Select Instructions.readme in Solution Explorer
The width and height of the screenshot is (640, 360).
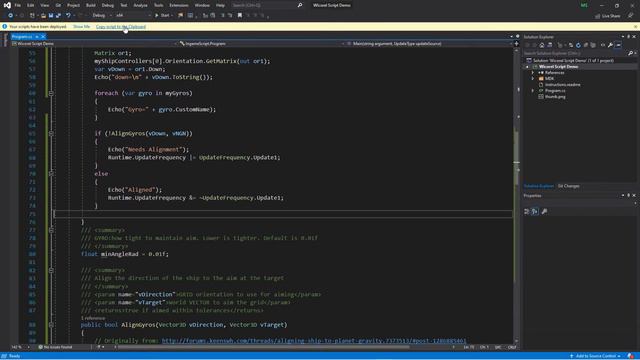(x=562, y=84)
